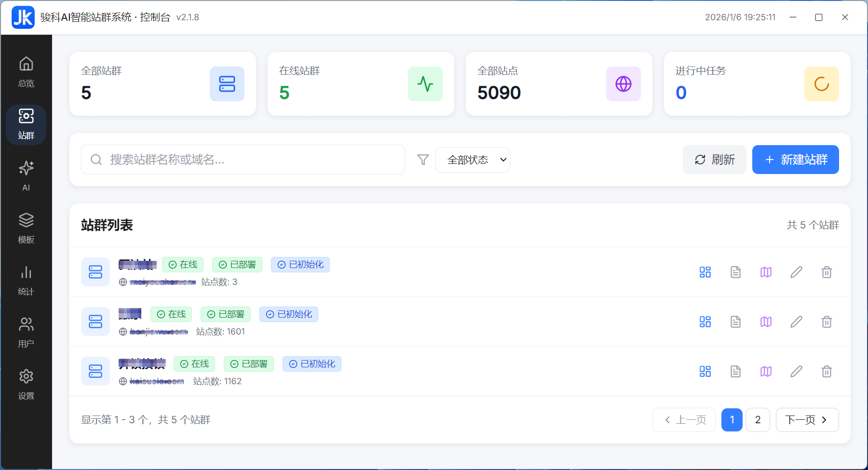This screenshot has height=470, width=868.
Task: Select the AI tools section in sidebar
Action: click(26, 175)
